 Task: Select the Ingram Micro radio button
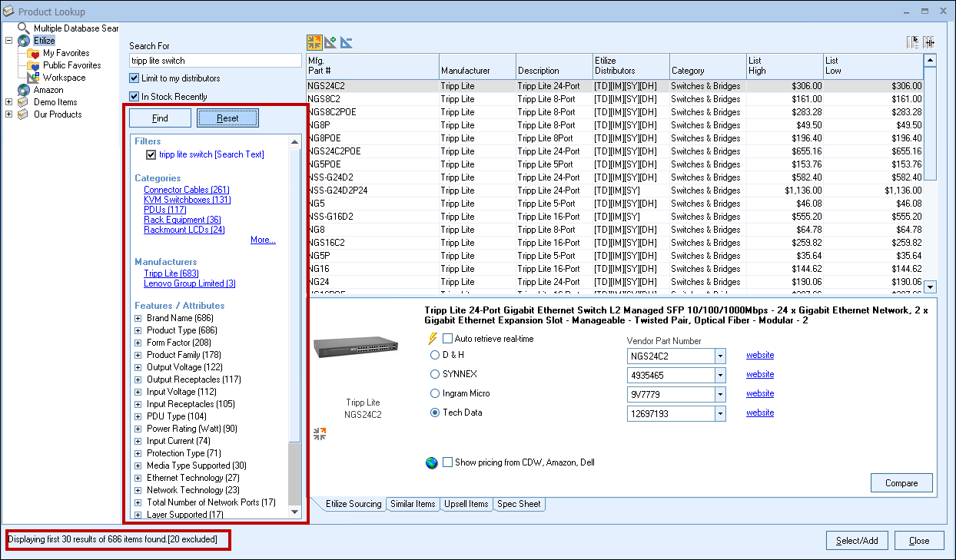(x=435, y=393)
